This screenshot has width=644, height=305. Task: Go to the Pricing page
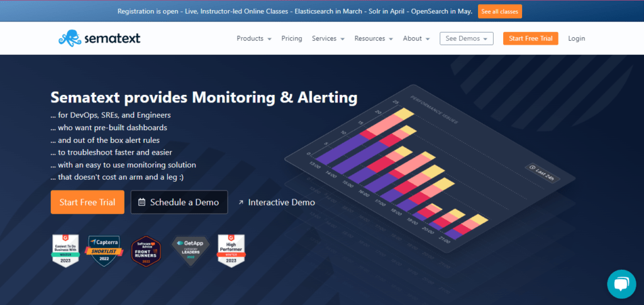click(292, 38)
